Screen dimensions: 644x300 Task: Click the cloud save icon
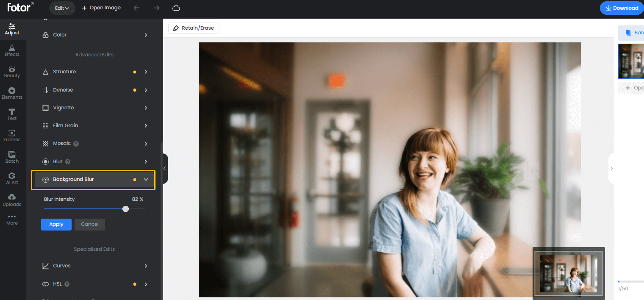tap(176, 8)
